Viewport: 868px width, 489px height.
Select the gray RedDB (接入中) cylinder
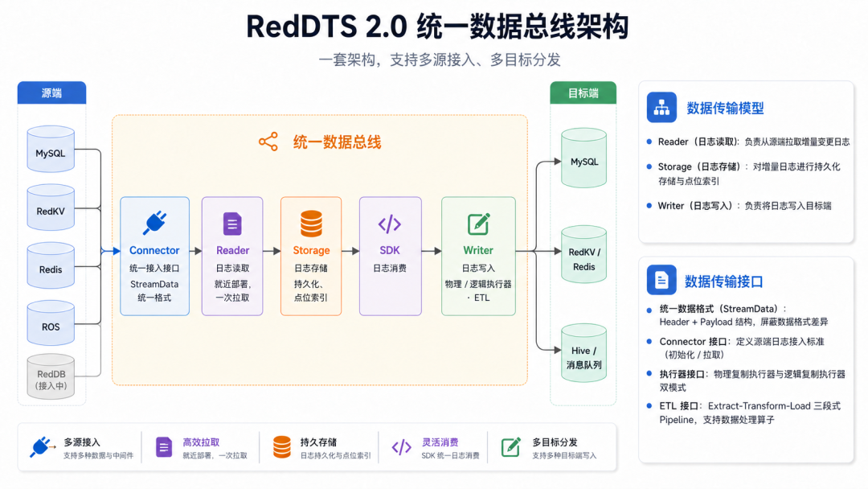coord(51,376)
